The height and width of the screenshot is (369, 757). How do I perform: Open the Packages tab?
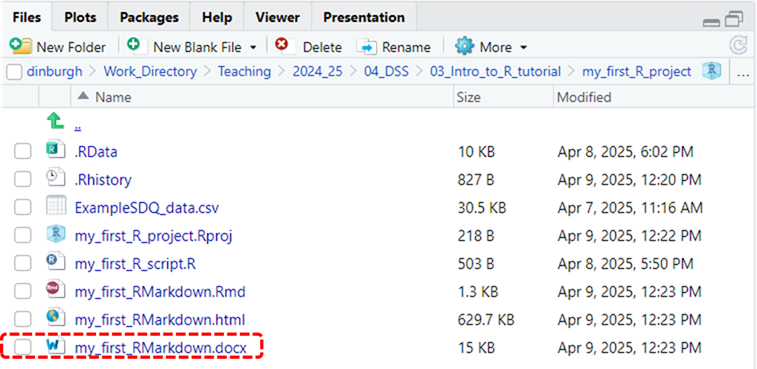[149, 17]
